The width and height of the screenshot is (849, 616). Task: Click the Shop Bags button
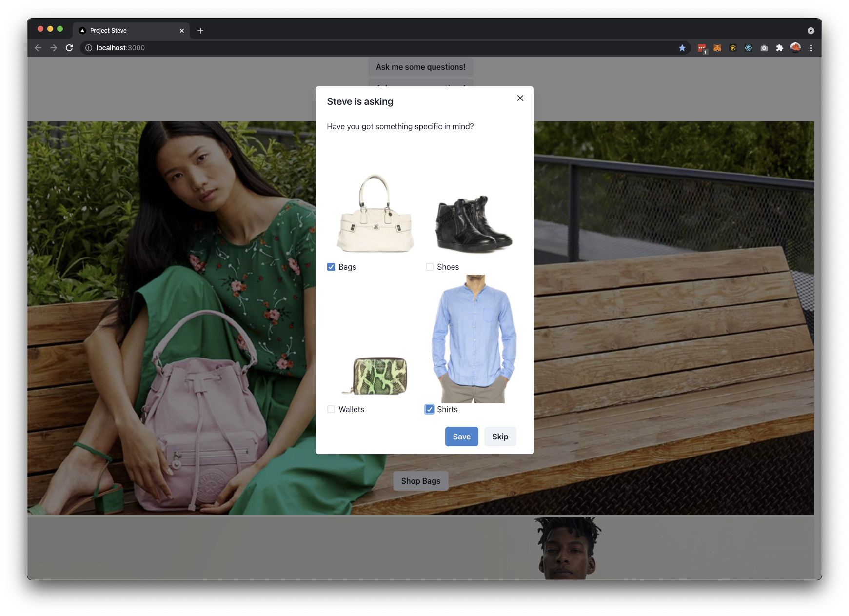coord(421,481)
